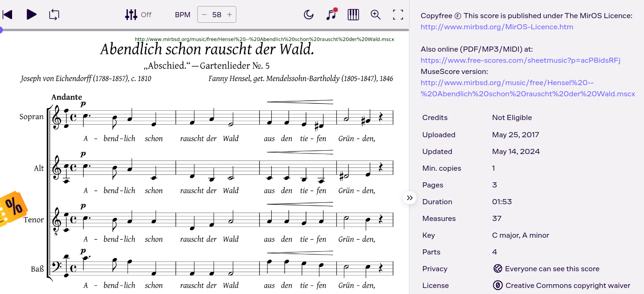Toggle the metronome note icon
The width and height of the screenshot is (644, 294).
tap(331, 14)
